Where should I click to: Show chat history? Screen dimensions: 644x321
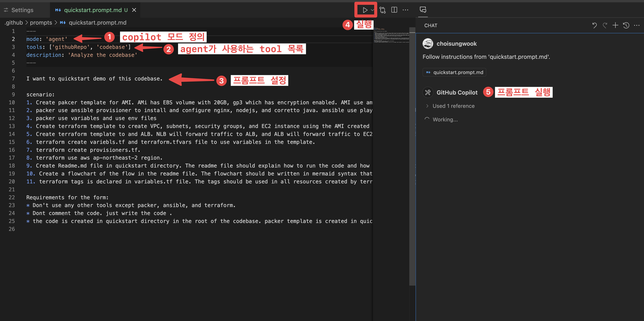pyautogui.click(x=626, y=25)
